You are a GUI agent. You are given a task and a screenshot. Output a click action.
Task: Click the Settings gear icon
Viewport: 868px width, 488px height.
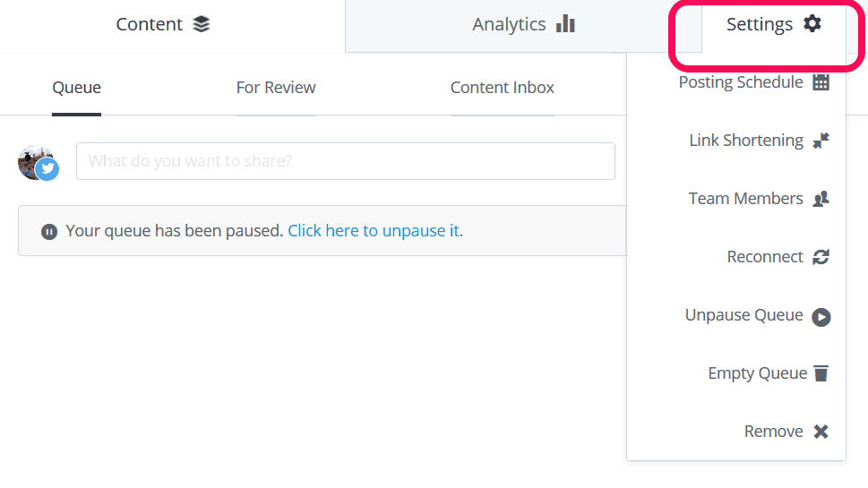tap(812, 24)
